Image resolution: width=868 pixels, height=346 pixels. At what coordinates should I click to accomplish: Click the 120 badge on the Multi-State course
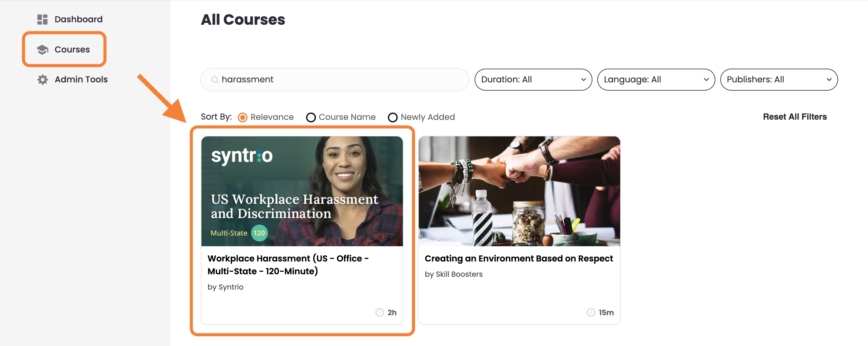pyautogui.click(x=259, y=232)
